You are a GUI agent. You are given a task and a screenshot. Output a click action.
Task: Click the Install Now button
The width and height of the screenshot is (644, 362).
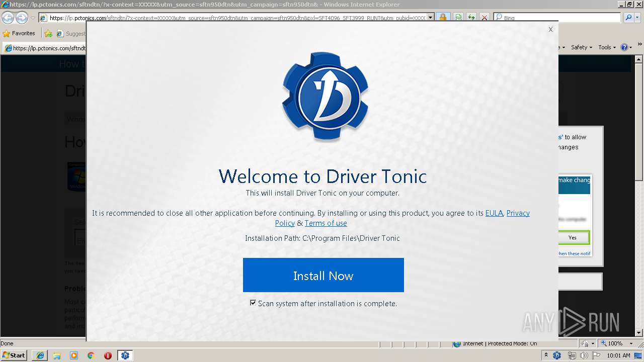click(x=323, y=275)
